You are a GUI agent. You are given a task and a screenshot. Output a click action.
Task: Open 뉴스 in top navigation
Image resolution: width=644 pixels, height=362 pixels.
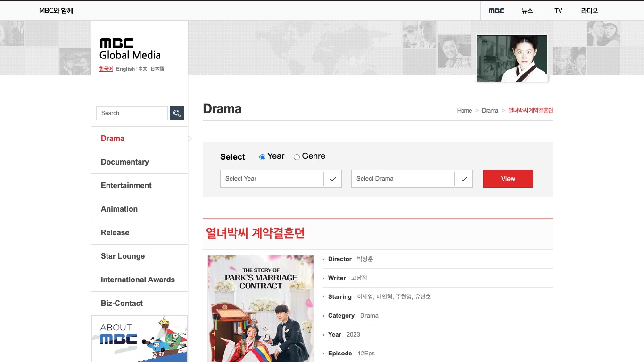pyautogui.click(x=527, y=11)
